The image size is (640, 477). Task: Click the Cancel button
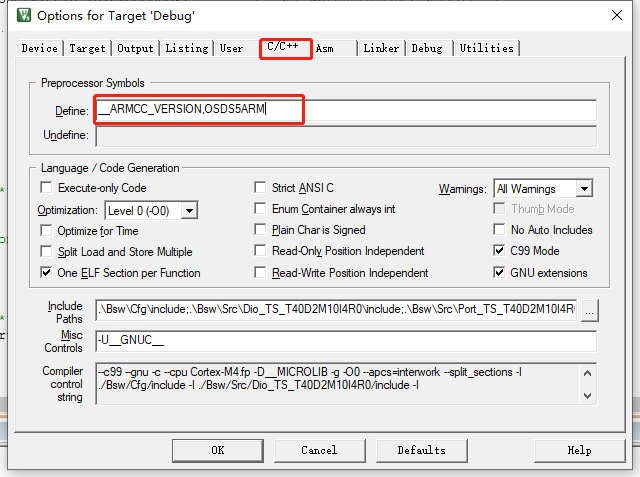[319, 450]
